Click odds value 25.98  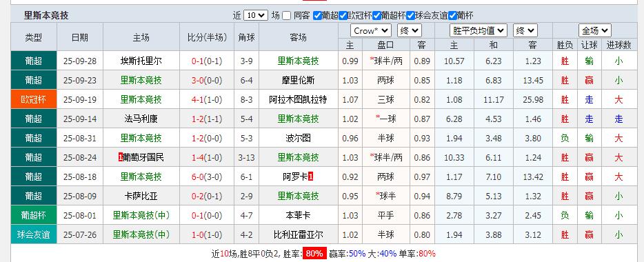click(x=533, y=100)
